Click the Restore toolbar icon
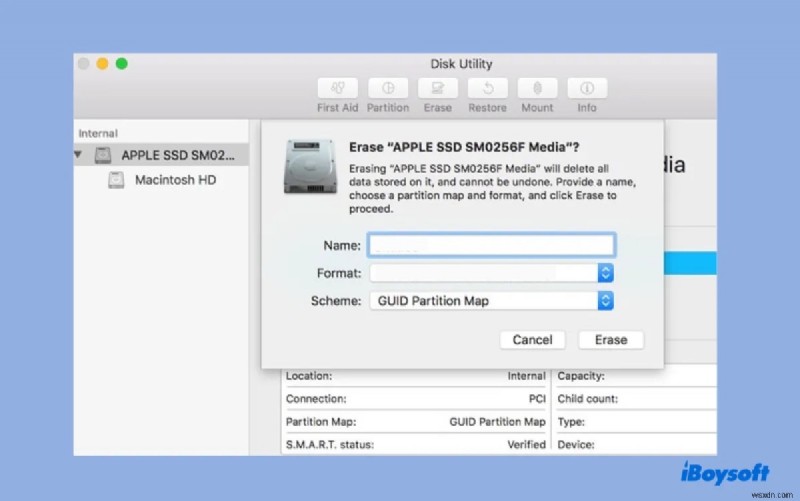The width and height of the screenshot is (800, 501). coord(488,88)
